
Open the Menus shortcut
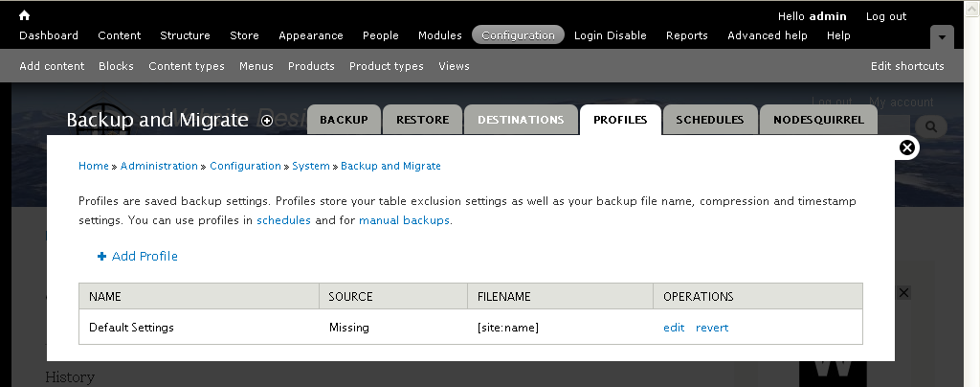pyautogui.click(x=256, y=66)
